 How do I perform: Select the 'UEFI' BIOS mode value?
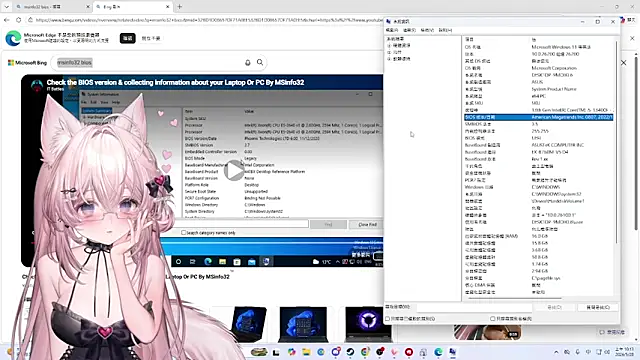[536, 138]
